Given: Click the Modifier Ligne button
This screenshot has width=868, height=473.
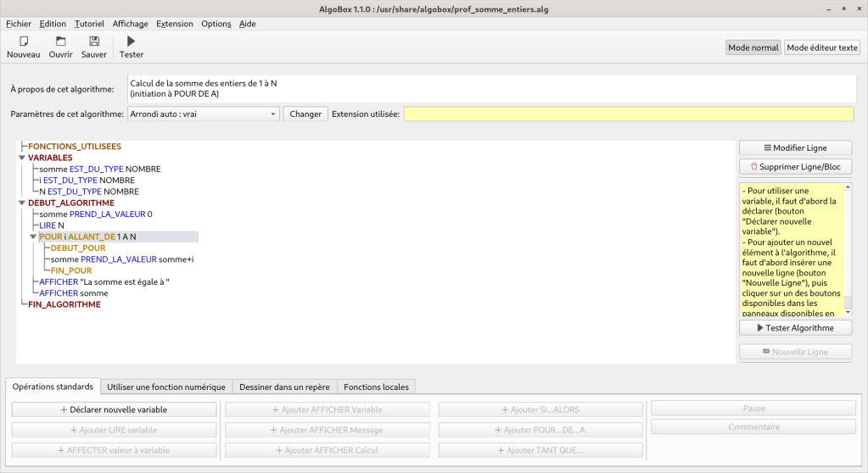Looking at the screenshot, I should point(795,148).
